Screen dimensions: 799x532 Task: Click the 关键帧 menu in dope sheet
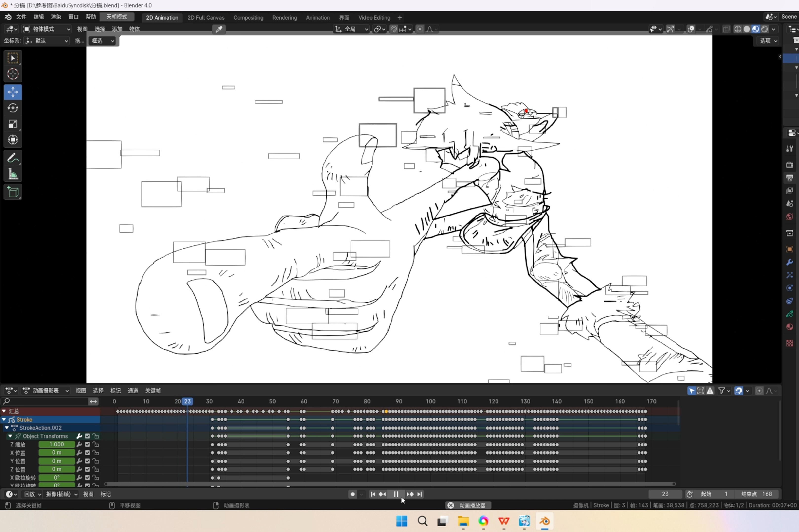tap(153, 391)
